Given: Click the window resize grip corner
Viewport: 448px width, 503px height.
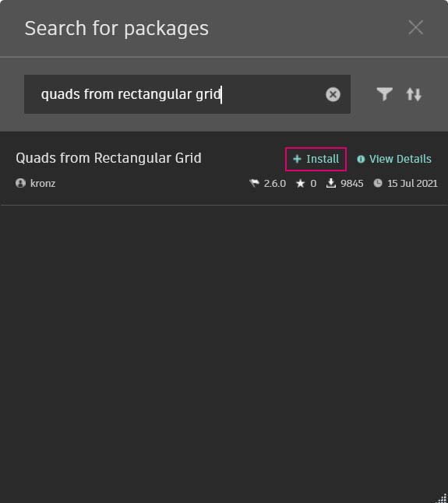Looking at the screenshot, I should [443, 498].
